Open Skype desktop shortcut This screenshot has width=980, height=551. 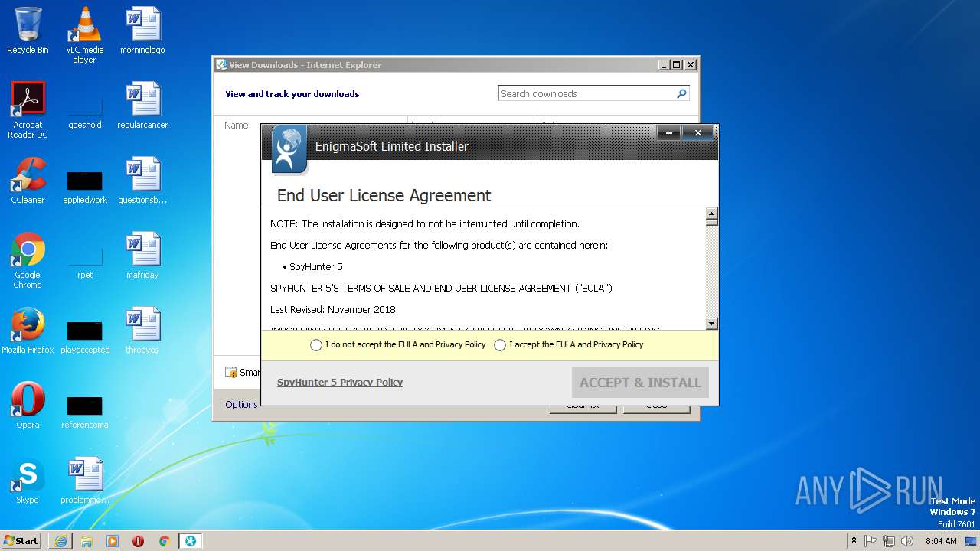[28, 481]
